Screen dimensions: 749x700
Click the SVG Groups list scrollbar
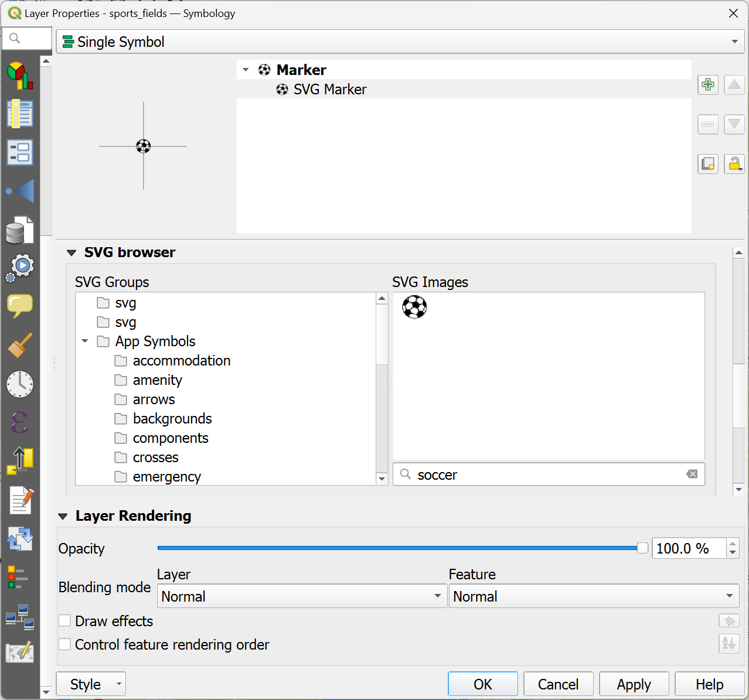point(382,334)
